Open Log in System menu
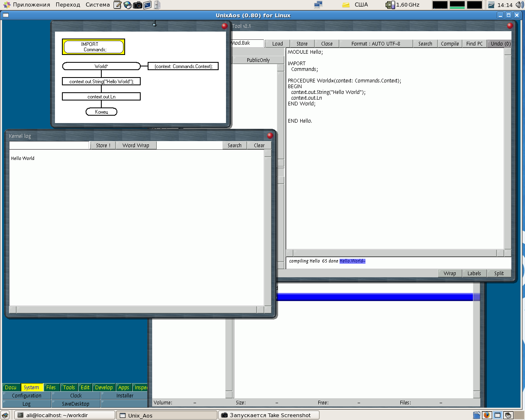 (x=27, y=404)
